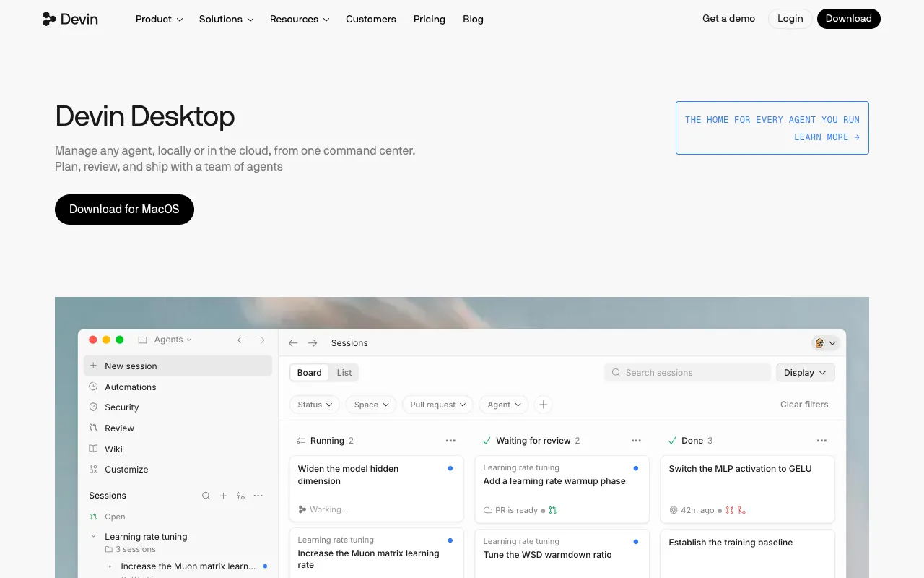Open the Solutions menu dropdown

pyautogui.click(x=226, y=19)
